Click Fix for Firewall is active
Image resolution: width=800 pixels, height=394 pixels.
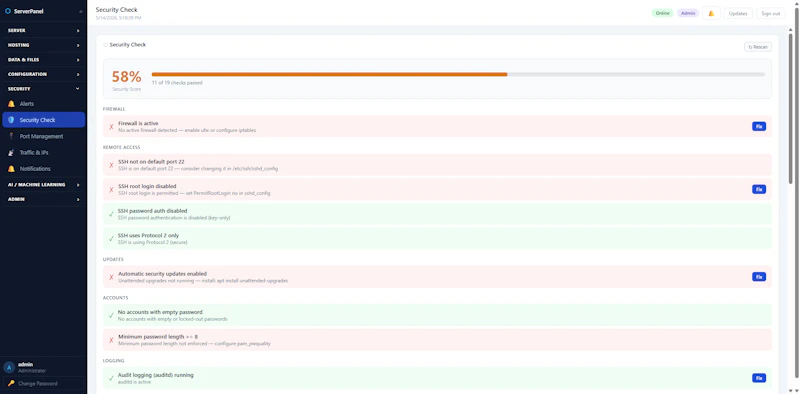tap(759, 126)
